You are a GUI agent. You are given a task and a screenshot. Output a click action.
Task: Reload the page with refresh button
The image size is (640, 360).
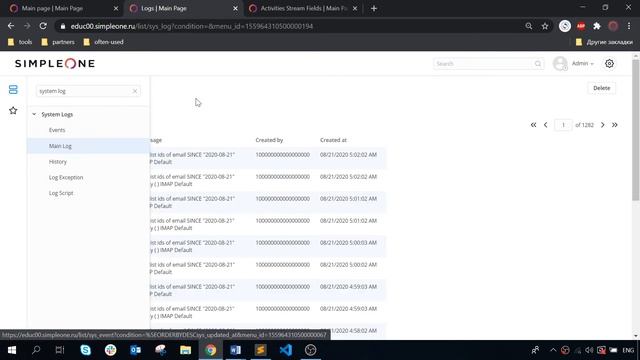coord(43,26)
